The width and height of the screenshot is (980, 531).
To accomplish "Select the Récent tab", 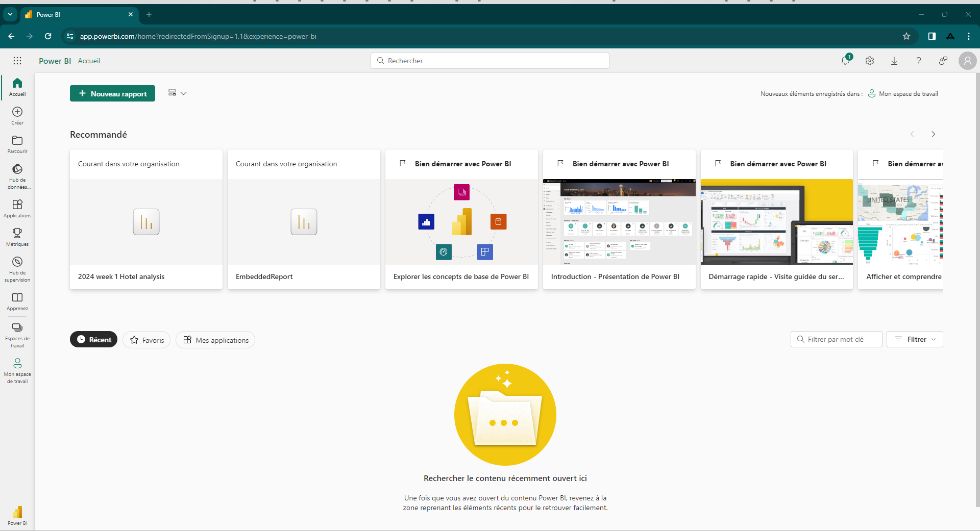I will [93, 340].
